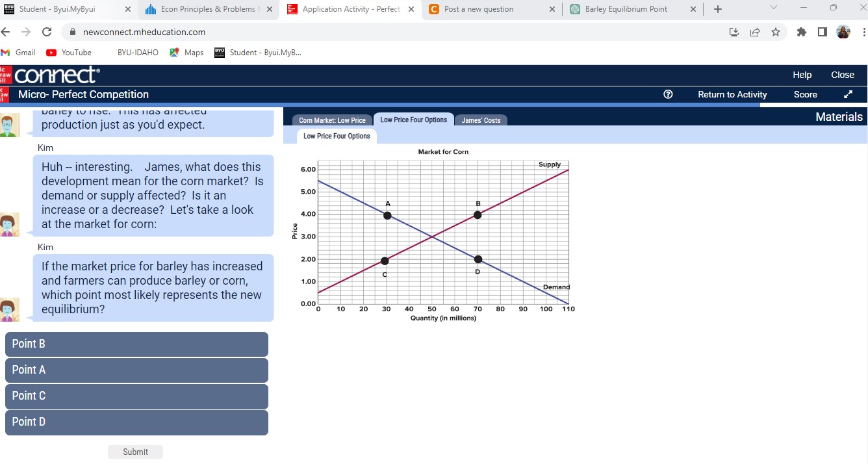Bookmark the page with the star icon

tap(776, 31)
